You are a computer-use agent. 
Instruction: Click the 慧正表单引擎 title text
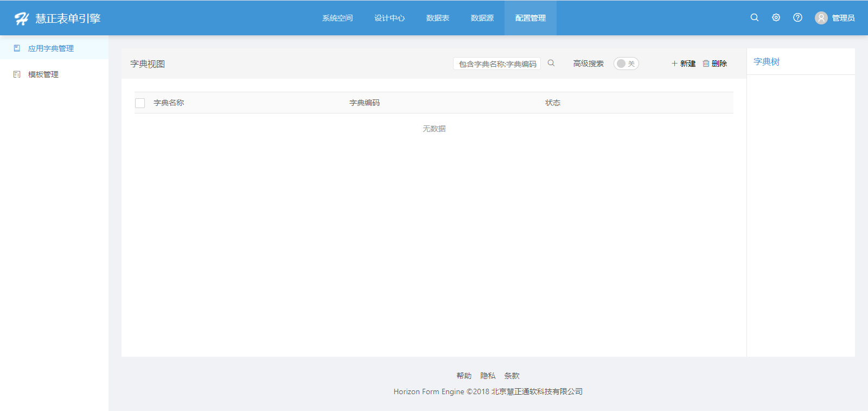[x=68, y=18]
